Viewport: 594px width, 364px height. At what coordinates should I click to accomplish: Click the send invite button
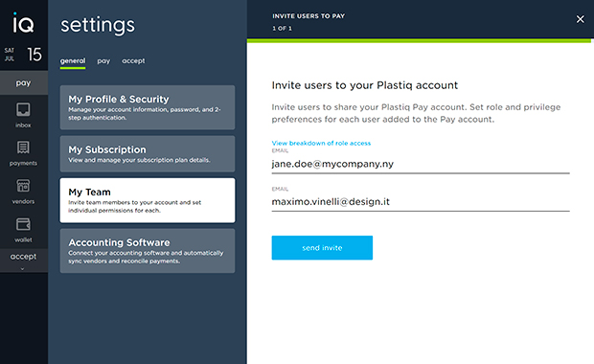[x=322, y=248]
